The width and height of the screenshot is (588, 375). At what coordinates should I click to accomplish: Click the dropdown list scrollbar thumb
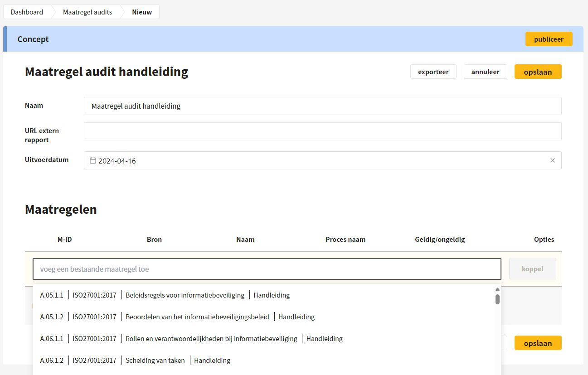pyautogui.click(x=497, y=299)
